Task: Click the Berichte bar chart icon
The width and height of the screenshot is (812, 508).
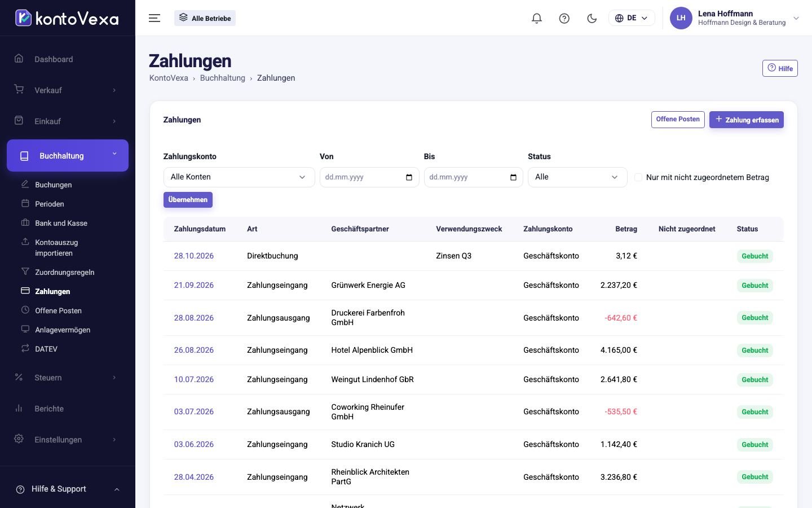Action: pos(19,408)
